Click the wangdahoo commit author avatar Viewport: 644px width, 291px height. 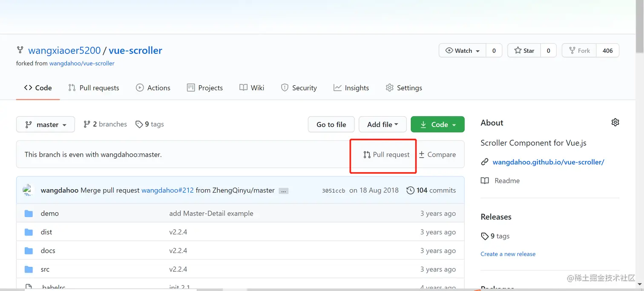point(28,190)
